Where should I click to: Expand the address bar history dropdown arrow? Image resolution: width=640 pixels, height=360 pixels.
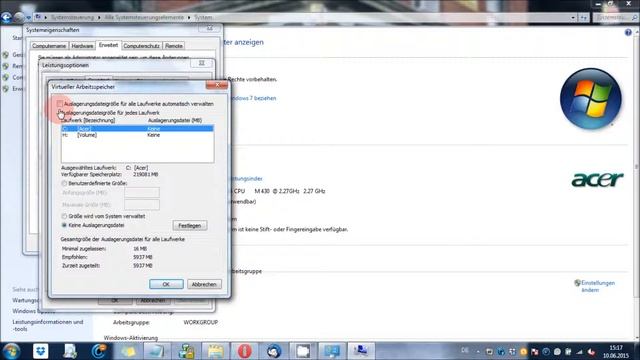[x=573, y=18]
